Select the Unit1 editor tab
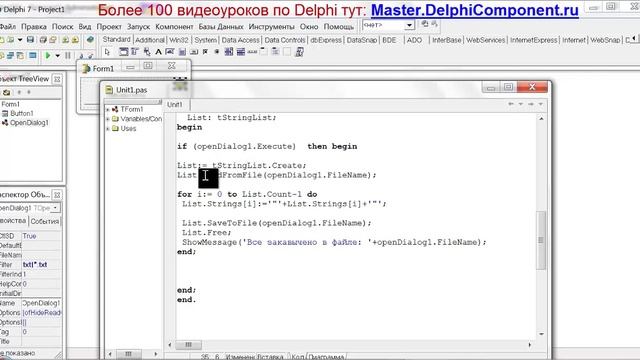Image resolution: width=640 pixels, height=360 pixels. tap(175, 104)
